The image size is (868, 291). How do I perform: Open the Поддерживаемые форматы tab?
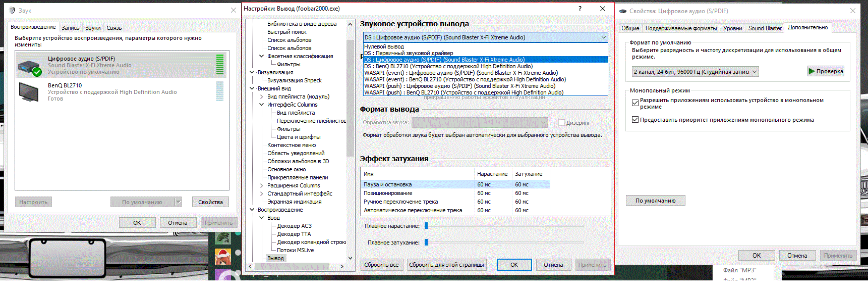(x=681, y=28)
